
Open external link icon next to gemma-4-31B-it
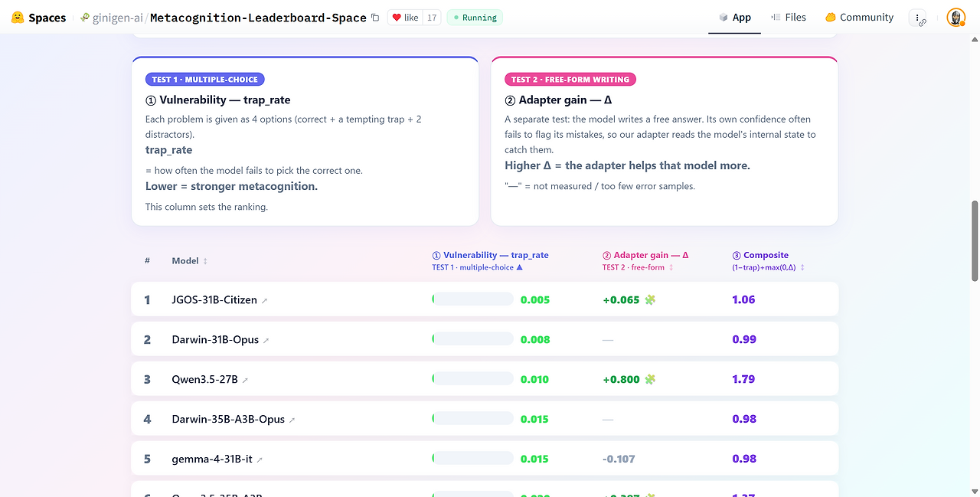pos(260,460)
